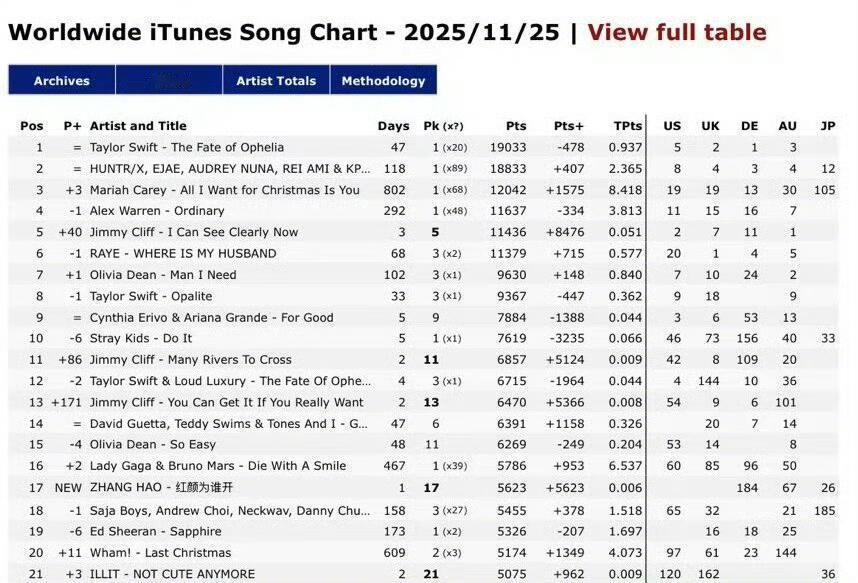Click RAYE - WHERE IS MY HUSBAND
The height and width of the screenshot is (583, 858).
(183, 254)
